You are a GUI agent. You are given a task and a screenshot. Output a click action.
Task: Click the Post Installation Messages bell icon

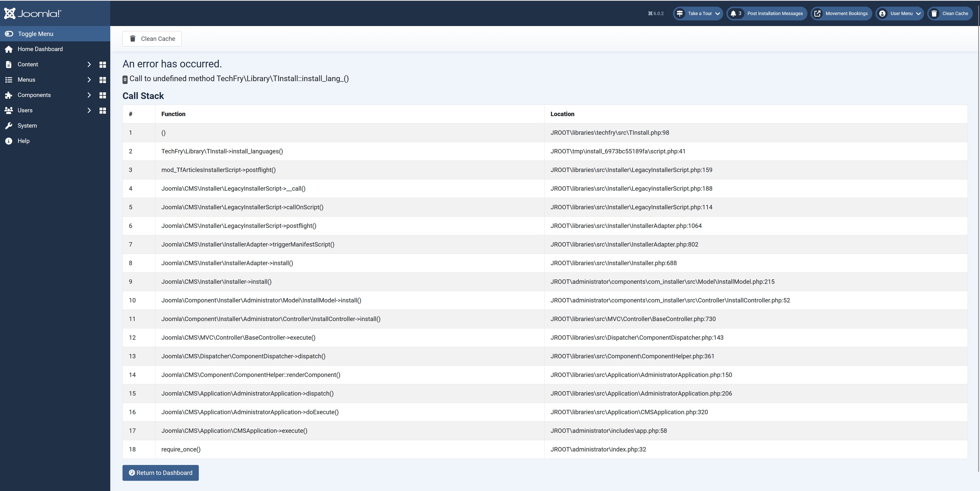coord(733,13)
